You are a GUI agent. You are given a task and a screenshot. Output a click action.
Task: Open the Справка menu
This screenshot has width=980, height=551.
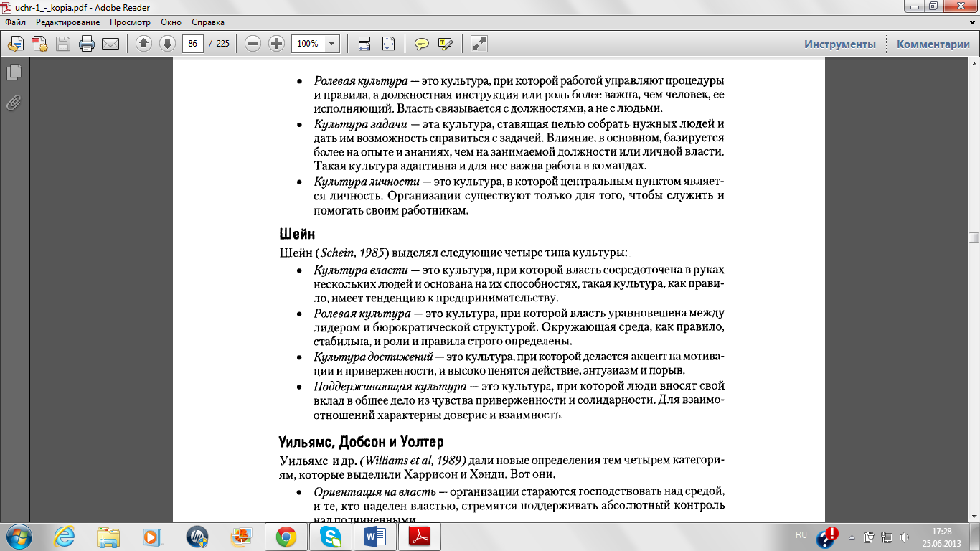(208, 22)
